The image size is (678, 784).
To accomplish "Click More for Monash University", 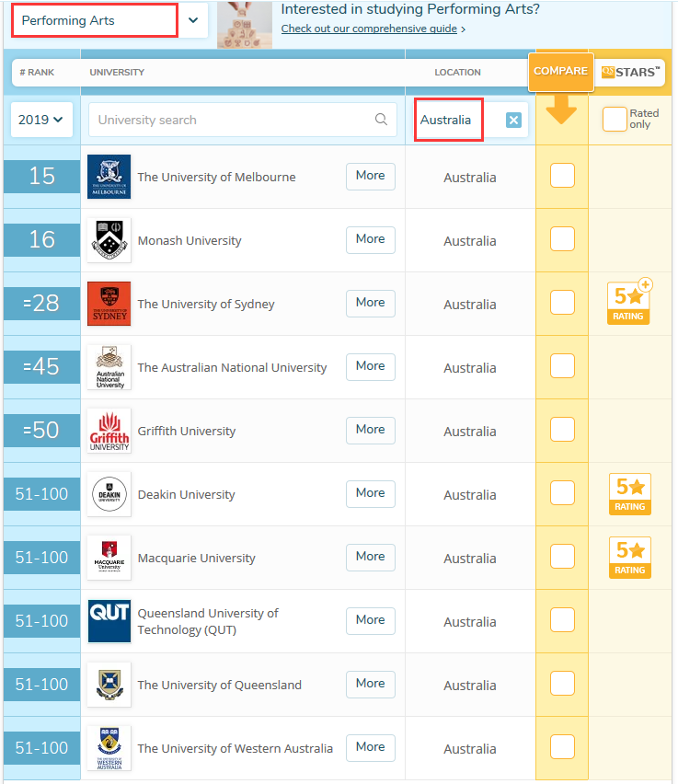I will click(371, 239).
